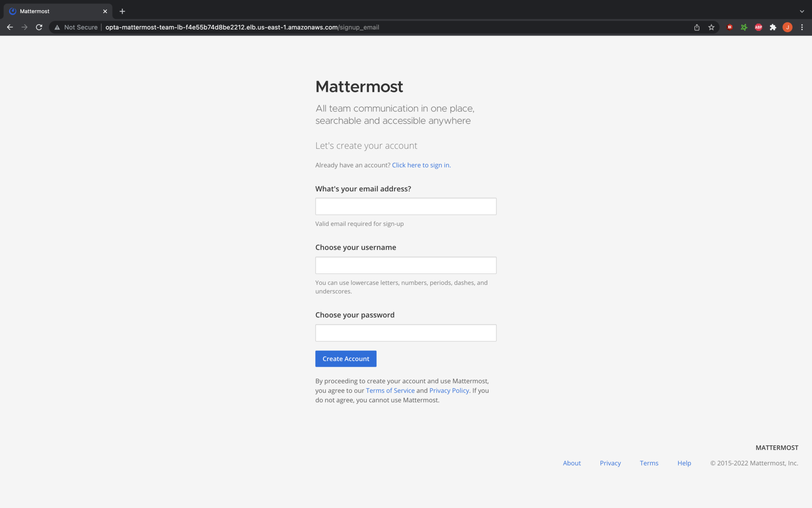
Task: Click the forward navigation arrow
Action: 25,27
